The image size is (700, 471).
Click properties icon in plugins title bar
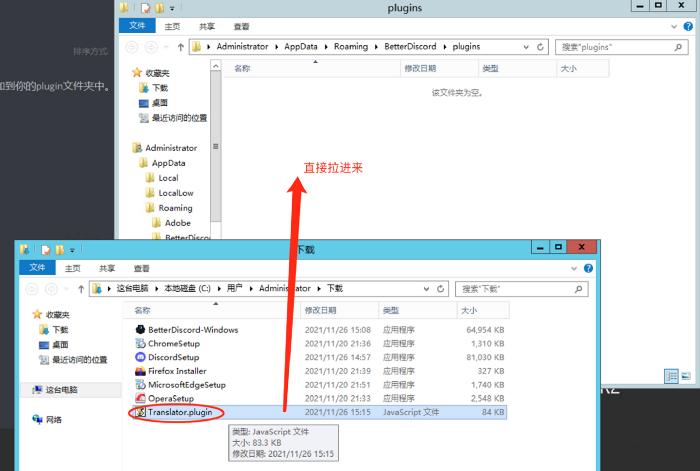(x=146, y=8)
